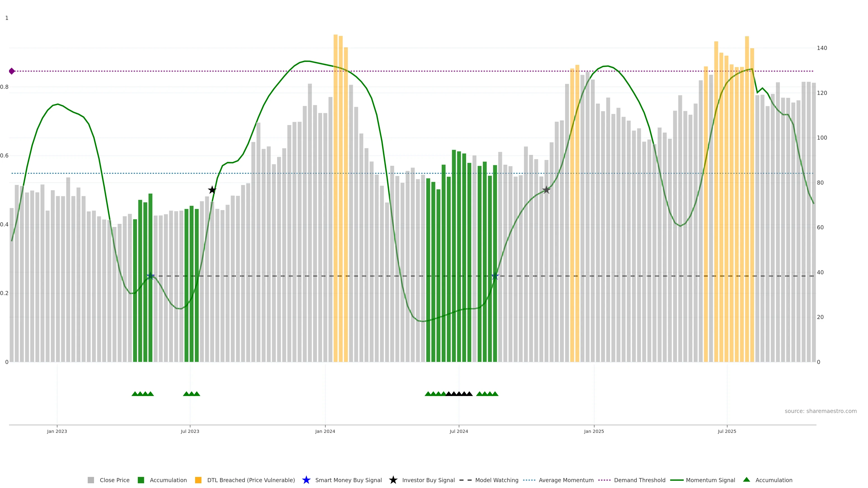This screenshot has height=488, width=868.
Task: Click the Jul 2025 axis label
Action: [x=727, y=432]
